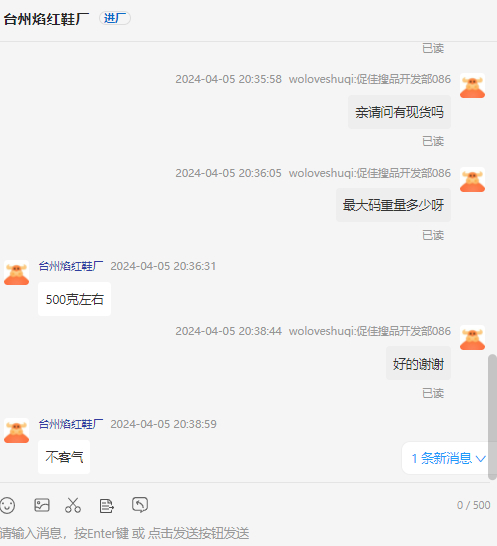Image resolution: width=497 pixels, height=546 pixels.
Task: Click the 亲请问有现货吗 message bubble
Action: tap(399, 112)
